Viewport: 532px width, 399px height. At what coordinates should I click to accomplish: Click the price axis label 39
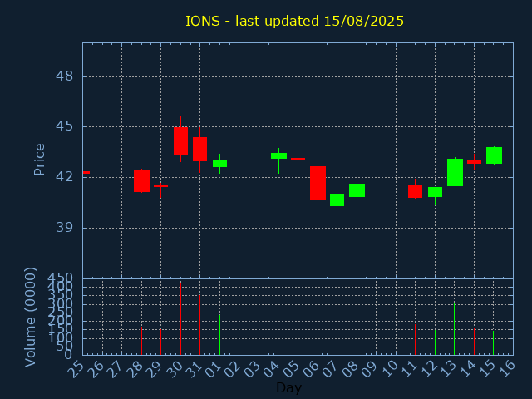tap(64, 227)
